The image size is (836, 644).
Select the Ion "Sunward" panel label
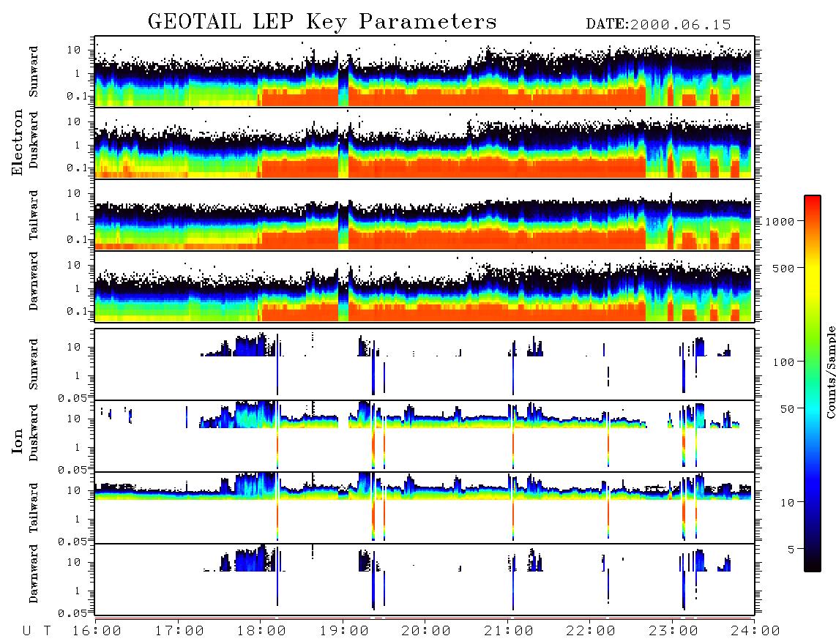(x=34, y=364)
